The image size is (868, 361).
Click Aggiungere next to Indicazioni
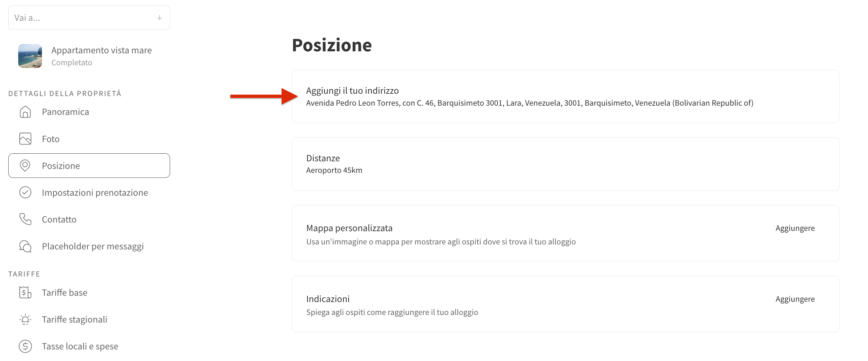point(795,299)
